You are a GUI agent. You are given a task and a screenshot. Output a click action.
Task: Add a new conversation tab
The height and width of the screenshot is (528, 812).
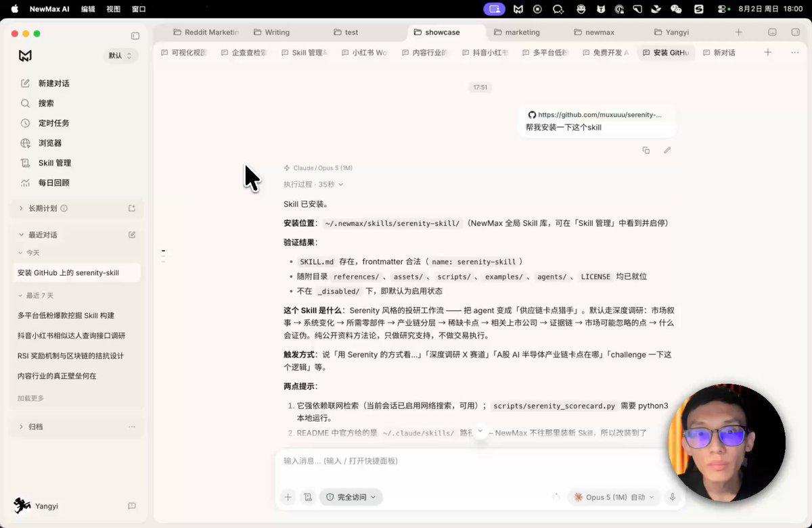click(767, 52)
